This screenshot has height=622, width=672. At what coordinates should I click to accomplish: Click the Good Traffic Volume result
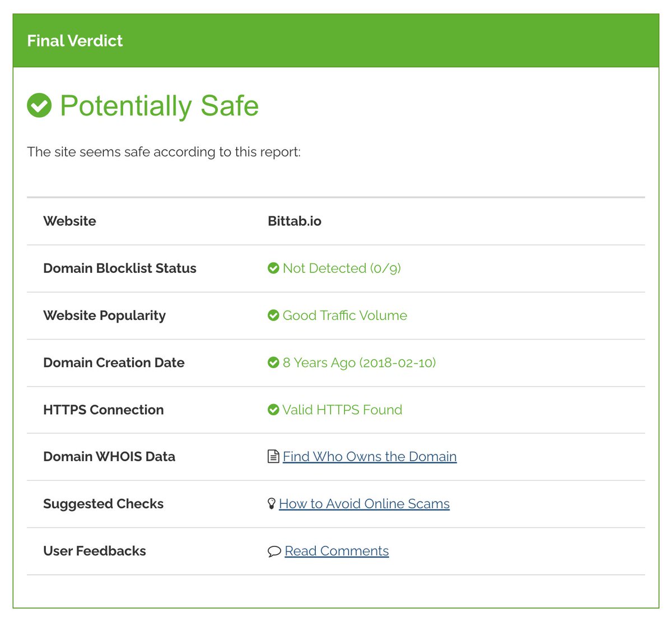pyautogui.click(x=345, y=315)
